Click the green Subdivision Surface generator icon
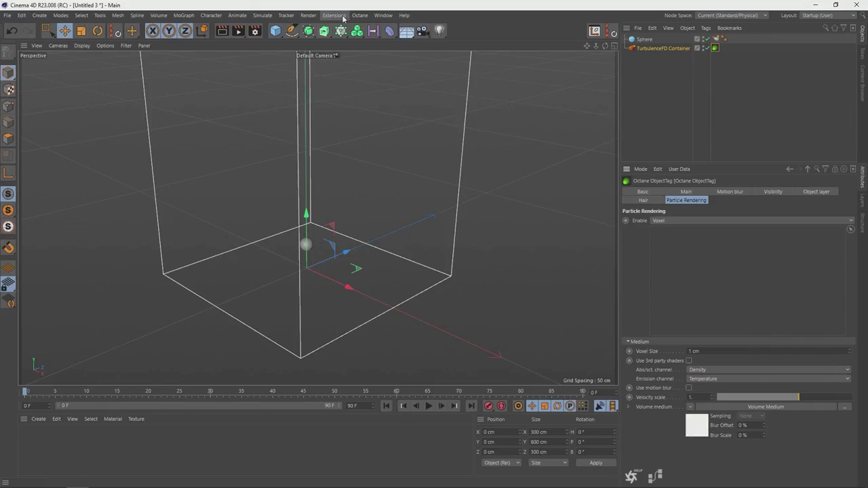The image size is (868, 488). [309, 30]
